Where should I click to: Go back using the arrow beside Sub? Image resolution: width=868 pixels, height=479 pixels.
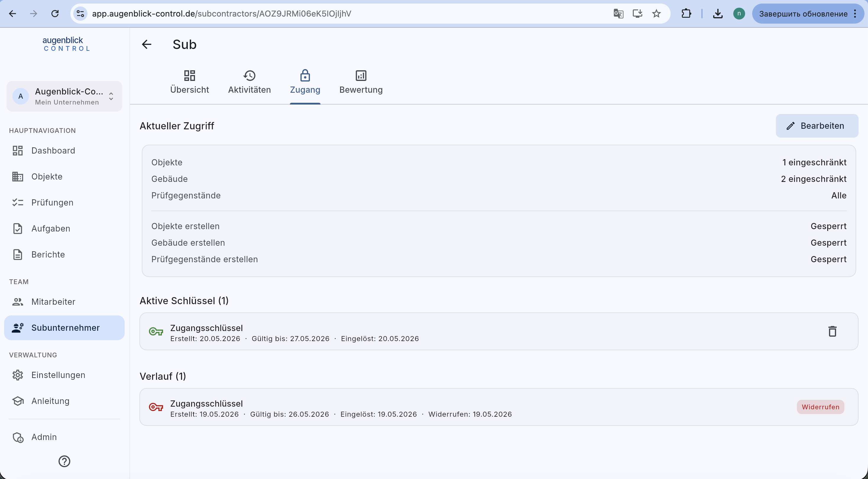point(147,45)
